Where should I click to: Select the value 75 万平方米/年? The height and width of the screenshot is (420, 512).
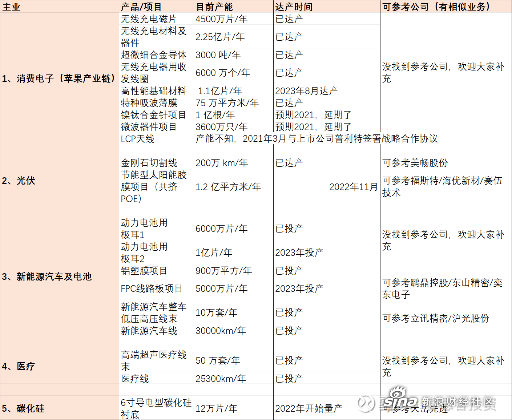pos(234,102)
